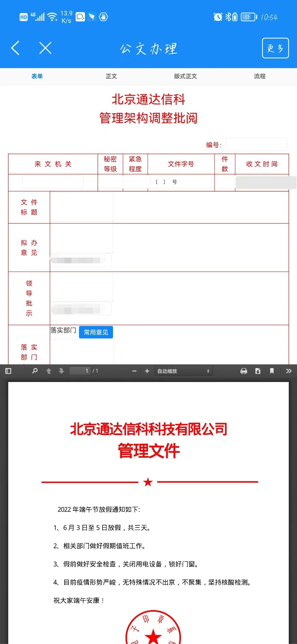Click the 收文时间 field

tap(266, 182)
